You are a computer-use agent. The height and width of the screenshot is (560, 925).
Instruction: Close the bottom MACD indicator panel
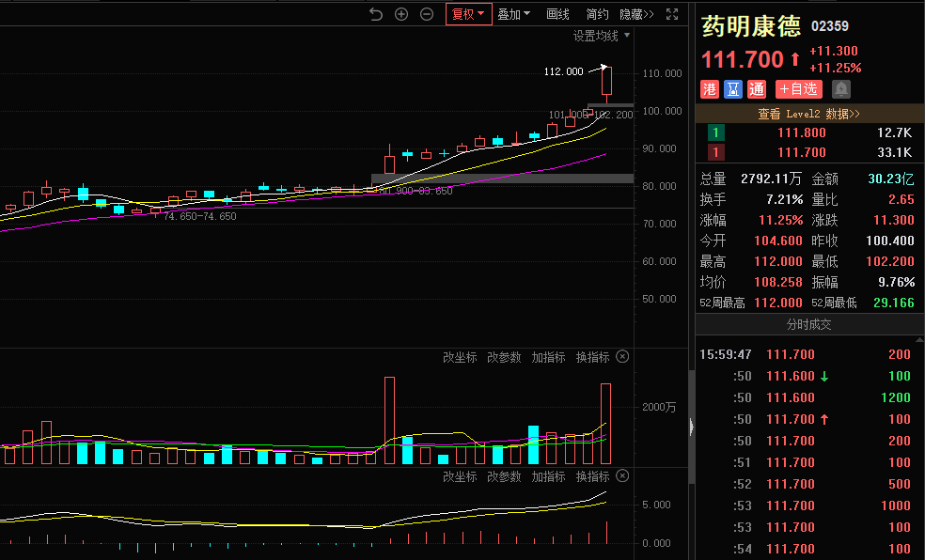click(x=622, y=476)
